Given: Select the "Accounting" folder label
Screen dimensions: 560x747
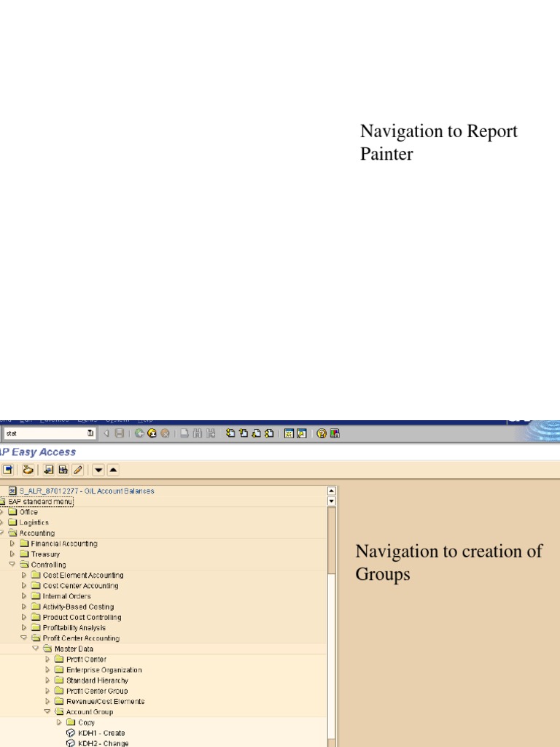Looking at the screenshot, I should point(37,533).
